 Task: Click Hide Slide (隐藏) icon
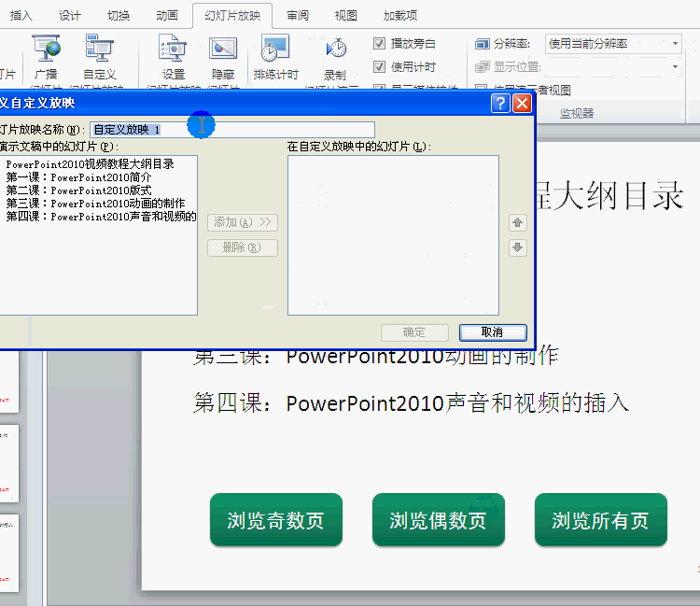tap(223, 48)
